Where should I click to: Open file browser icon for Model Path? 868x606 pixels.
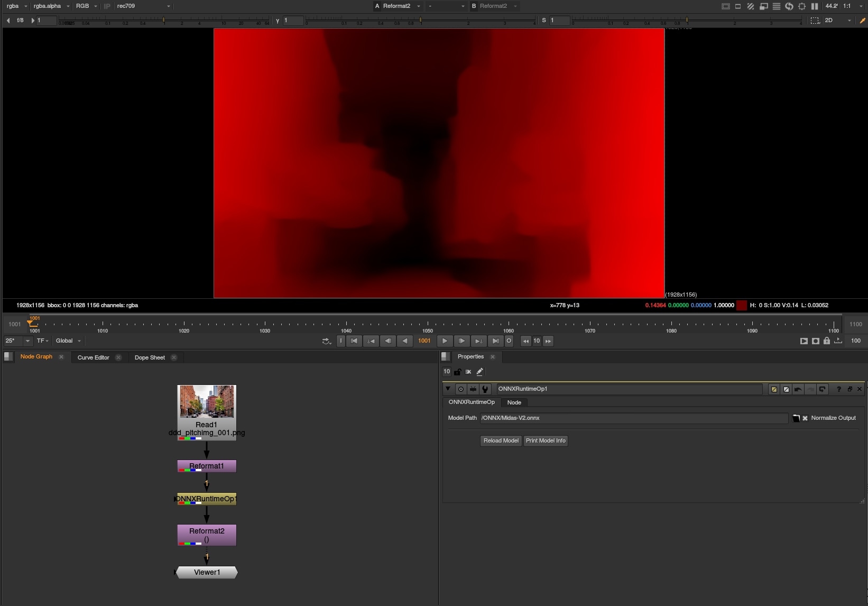click(x=796, y=418)
